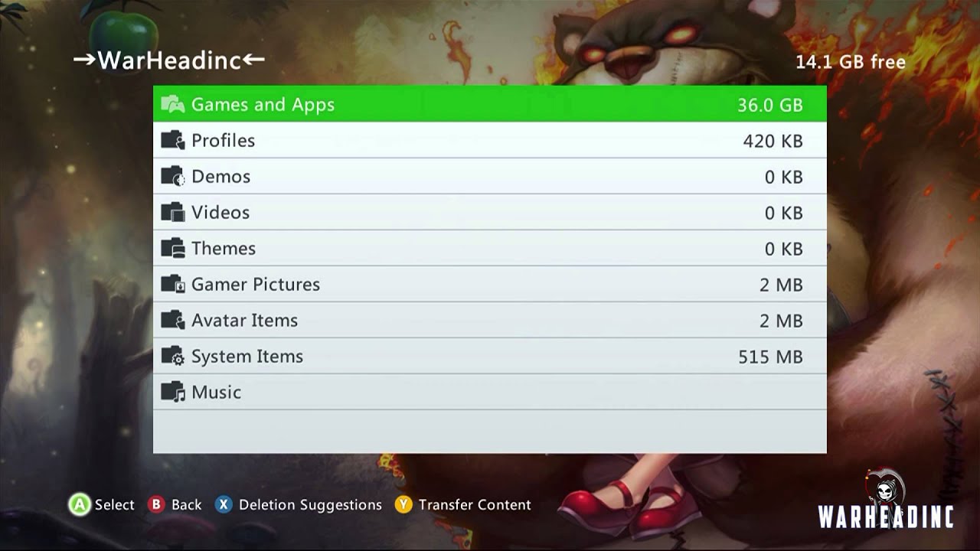
Task: Click the Avatar Items folder icon
Action: tap(173, 321)
